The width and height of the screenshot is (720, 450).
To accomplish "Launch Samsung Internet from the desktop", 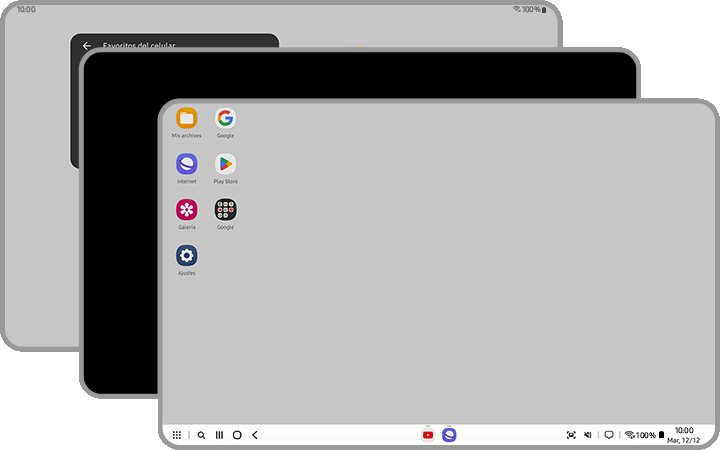I will (187, 165).
